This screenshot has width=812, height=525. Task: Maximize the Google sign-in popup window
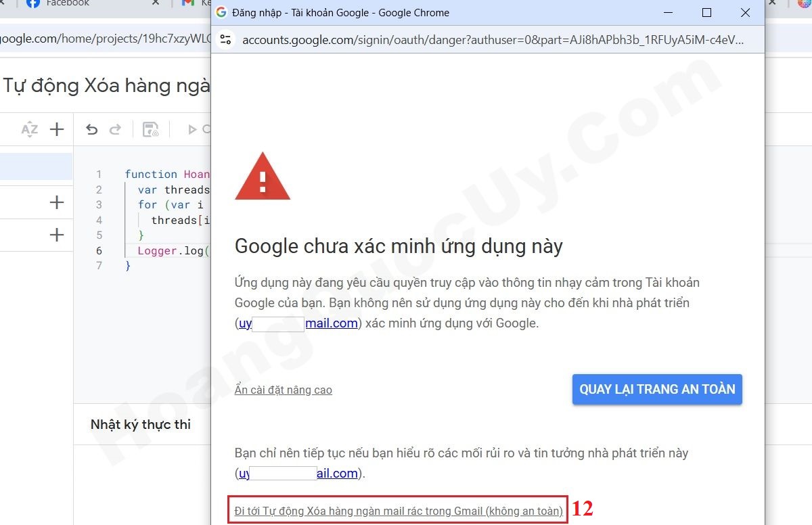(x=706, y=12)
